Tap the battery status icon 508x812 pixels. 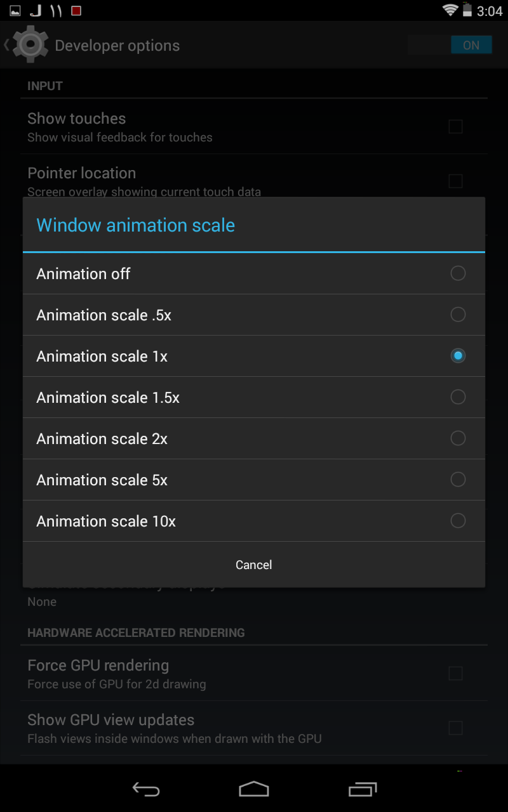click(467, 10)
